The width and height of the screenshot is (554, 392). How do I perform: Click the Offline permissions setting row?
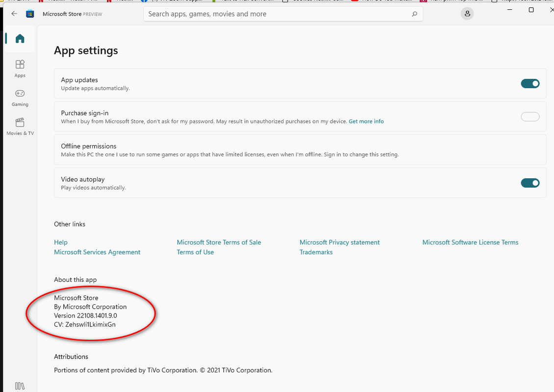[x=300, y=150]
